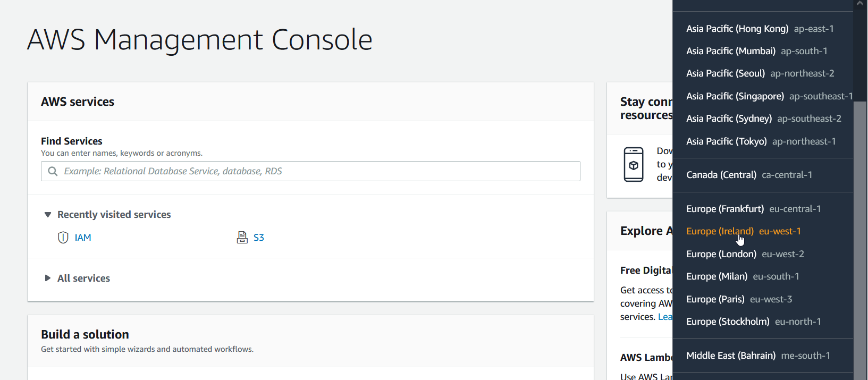Click scroll-up arrow of the region list
The width and height of the screenshot is (868, 380).
click(860, 4)
